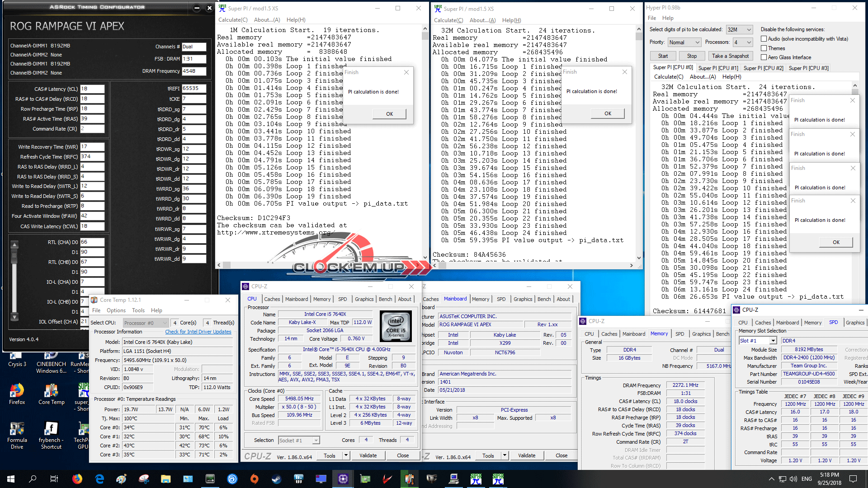Open Firefox from the taskbar

pos(77,479)
